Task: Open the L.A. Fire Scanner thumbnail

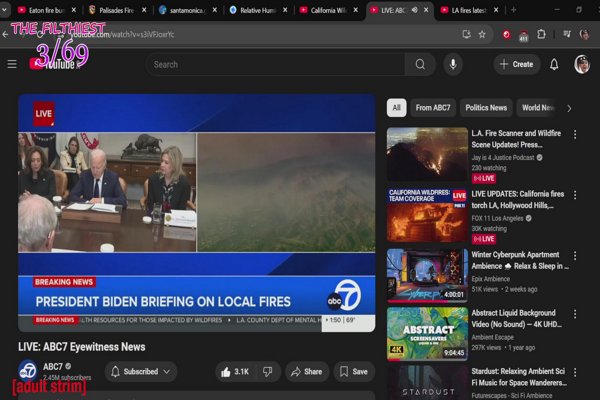Action: [x=427, y=154]
